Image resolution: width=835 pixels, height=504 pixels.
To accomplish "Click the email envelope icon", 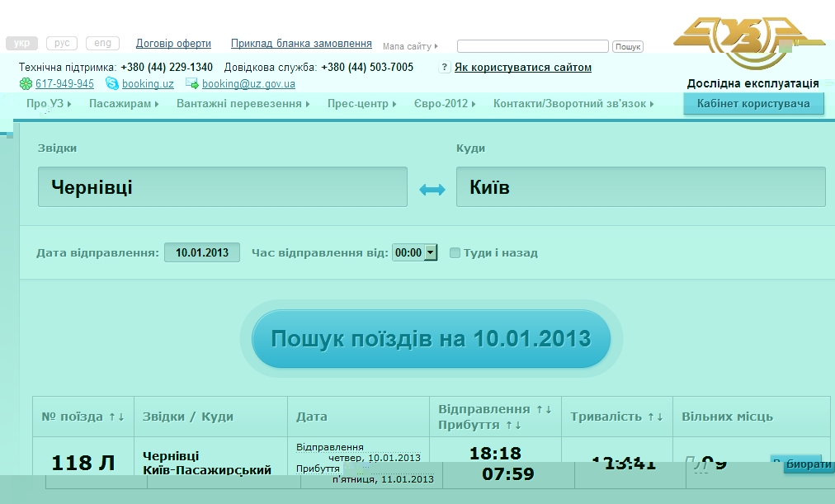I will coord(192,84).
